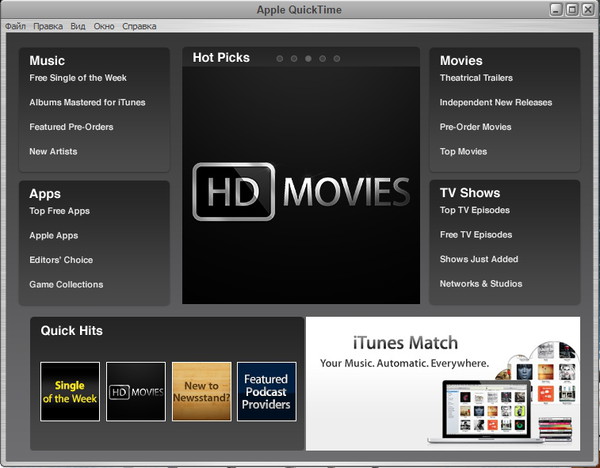Viewport: 600px width, 468px height.
Task: Open Networks & Studios link
Action: click(479, 284)
